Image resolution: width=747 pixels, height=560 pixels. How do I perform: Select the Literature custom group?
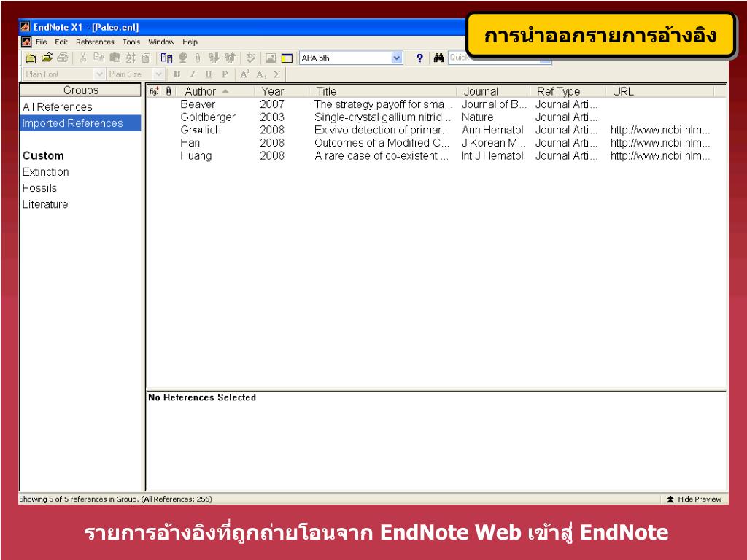coord(45,204)
